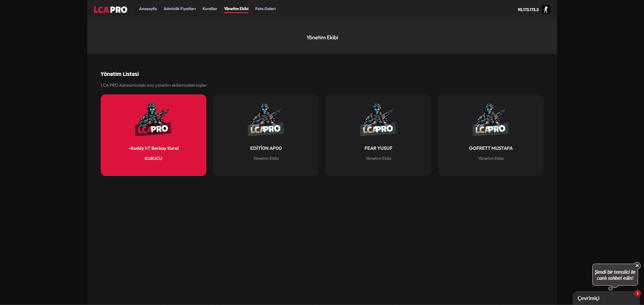
Task: Click the FEAR YUSUF name
Action: [x=378, y=148]
